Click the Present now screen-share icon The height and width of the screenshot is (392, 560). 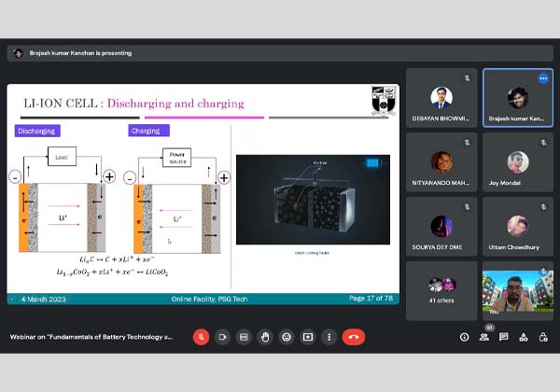(x=307, y=336)
